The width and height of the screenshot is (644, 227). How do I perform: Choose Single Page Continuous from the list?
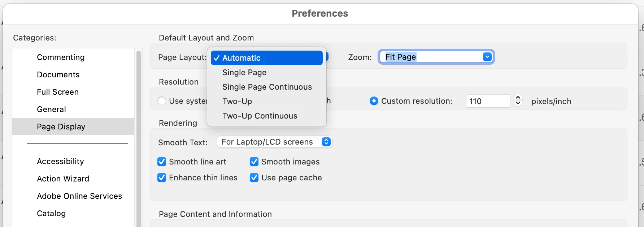point(267,87)
